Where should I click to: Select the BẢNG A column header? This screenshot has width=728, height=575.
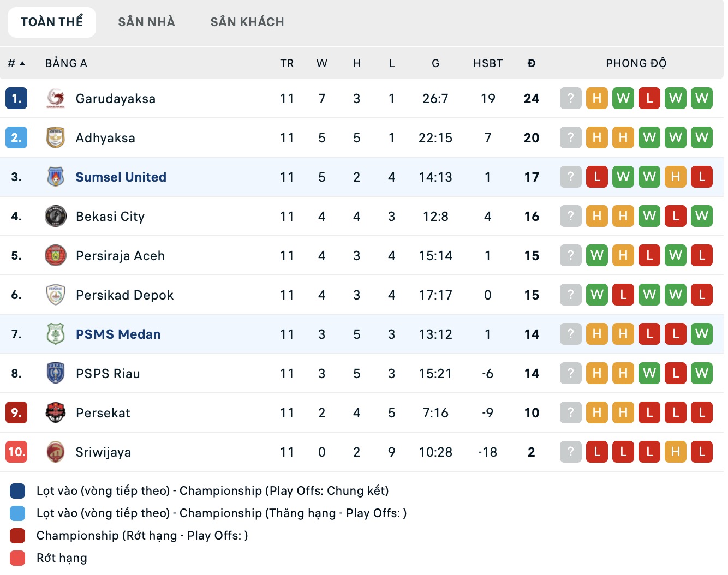click(x=66, y=63)
